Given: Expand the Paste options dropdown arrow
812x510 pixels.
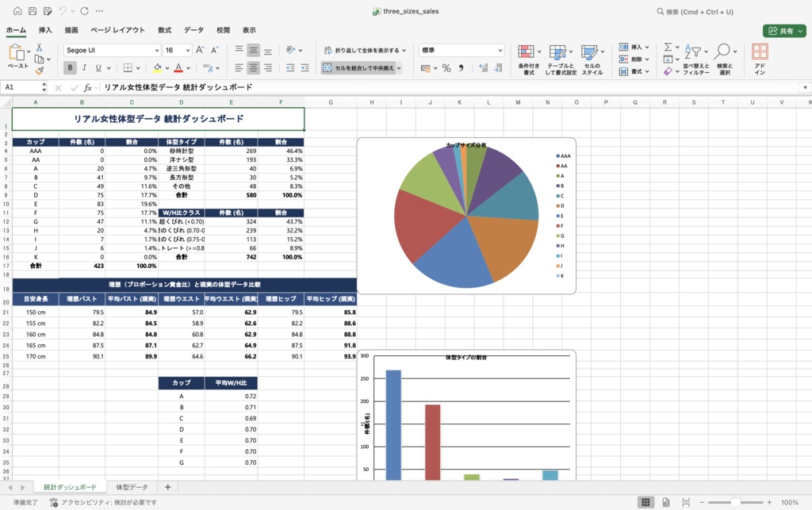Looking at the screenshot, I should pos(28,52).
